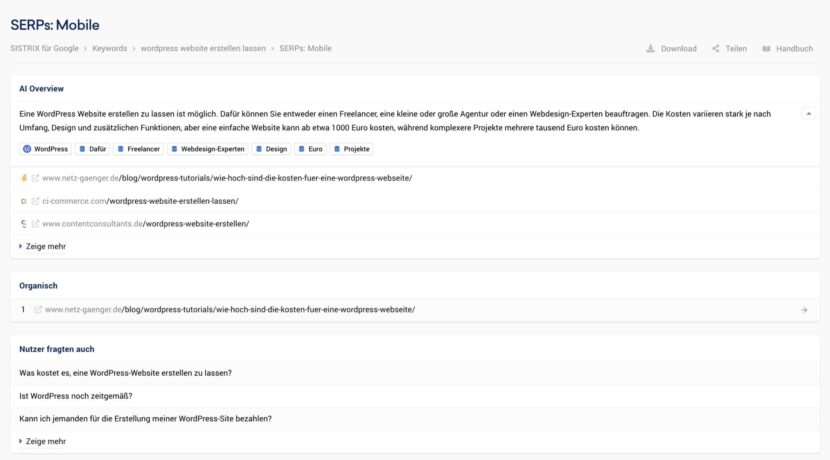Open external link icon for netz-gaenger.de AI source
This screenshot has height=460, width=830.
point(35,178)
